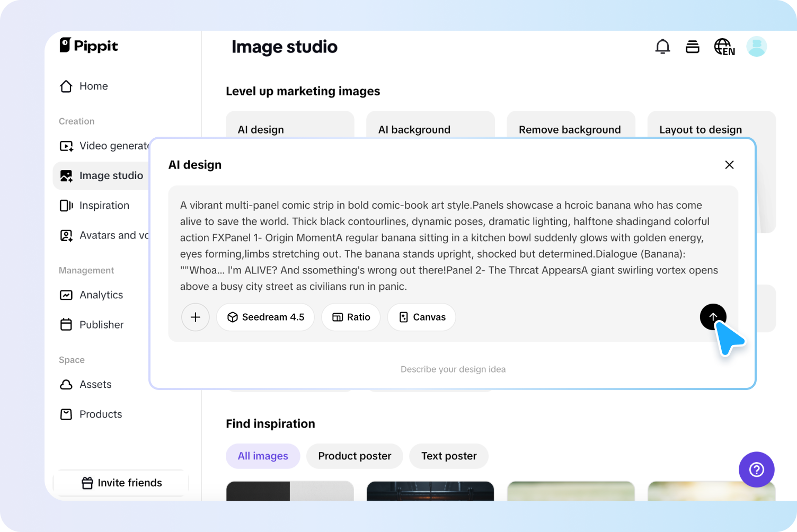Click the purple help question-mark button
Image resolution: width=797 pixels, height=532 pixels.
tap(756, 469)
